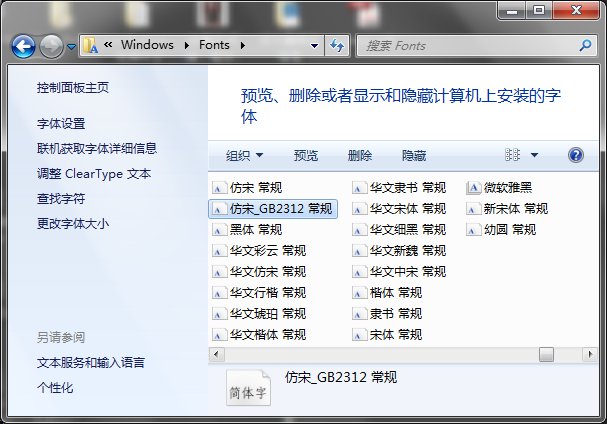Select font icon for 新宋体 常规
The image size is (607, 424).
coord(473,209)
